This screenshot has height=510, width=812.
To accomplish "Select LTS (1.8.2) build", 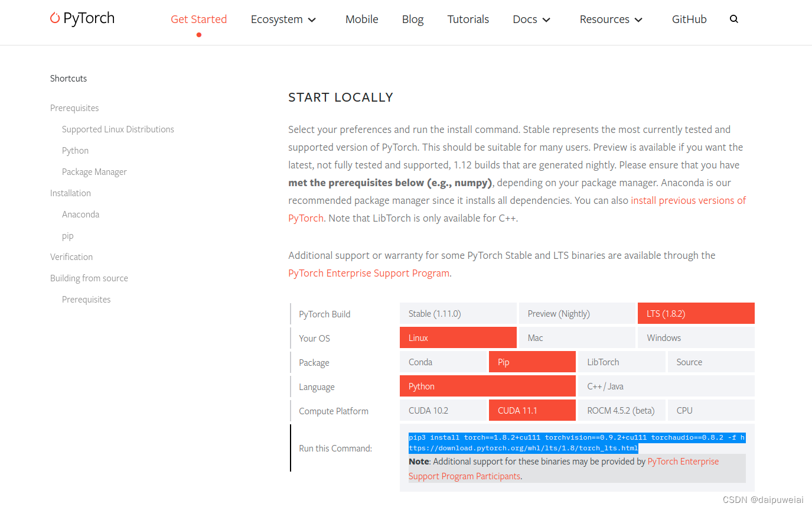I will click(x=696, y=313).
